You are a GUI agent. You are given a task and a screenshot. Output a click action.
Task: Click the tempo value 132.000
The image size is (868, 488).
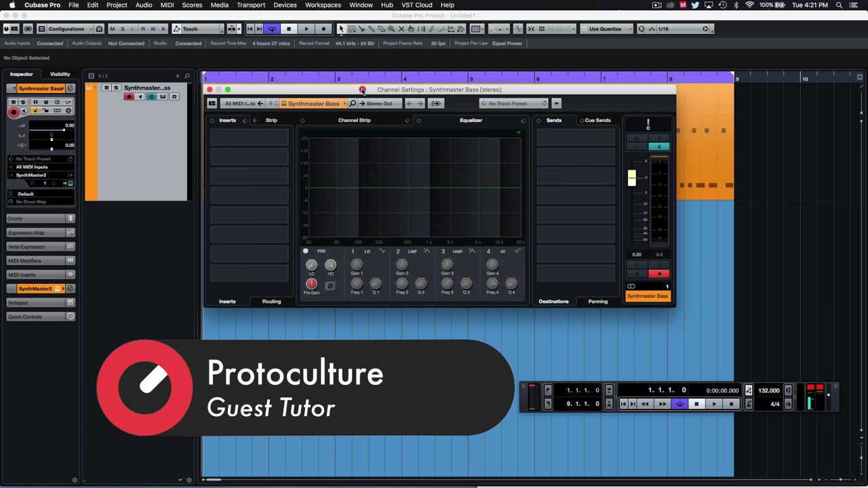point(768,390)
